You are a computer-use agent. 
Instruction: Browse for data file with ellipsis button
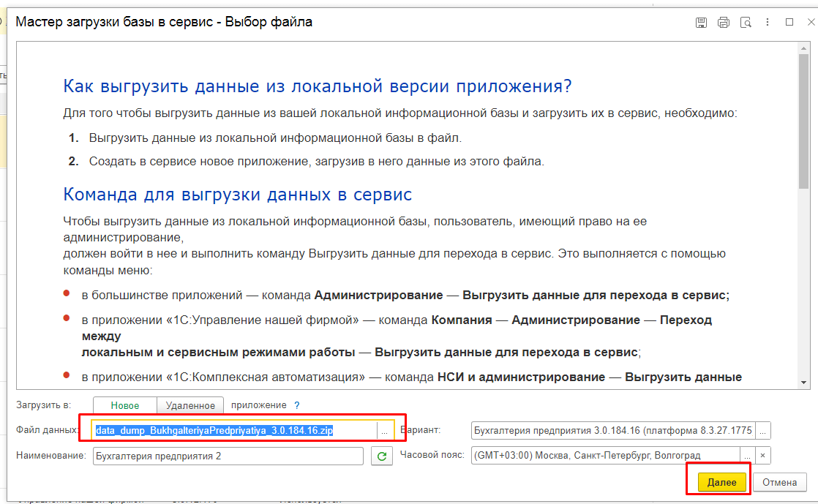coord(385,431)
